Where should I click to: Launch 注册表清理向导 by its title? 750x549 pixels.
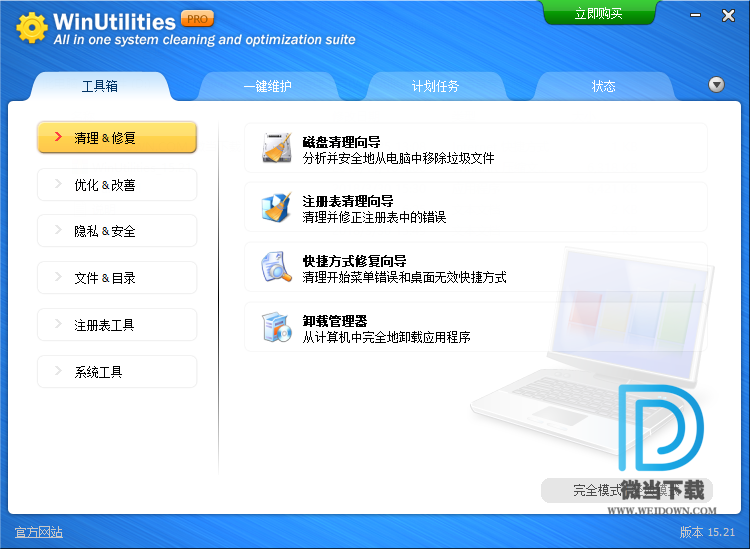(x=348, y=201)
